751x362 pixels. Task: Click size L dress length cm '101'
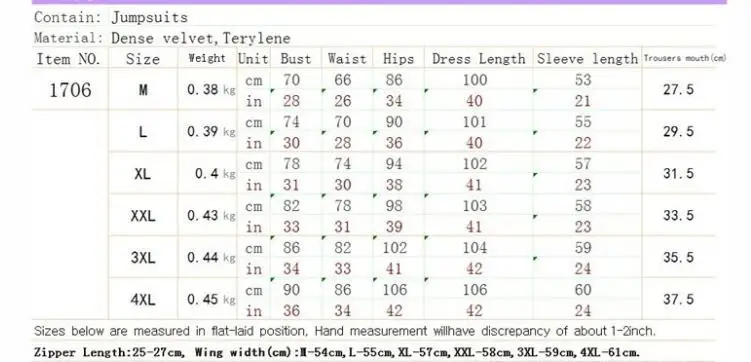coord(475,122)
